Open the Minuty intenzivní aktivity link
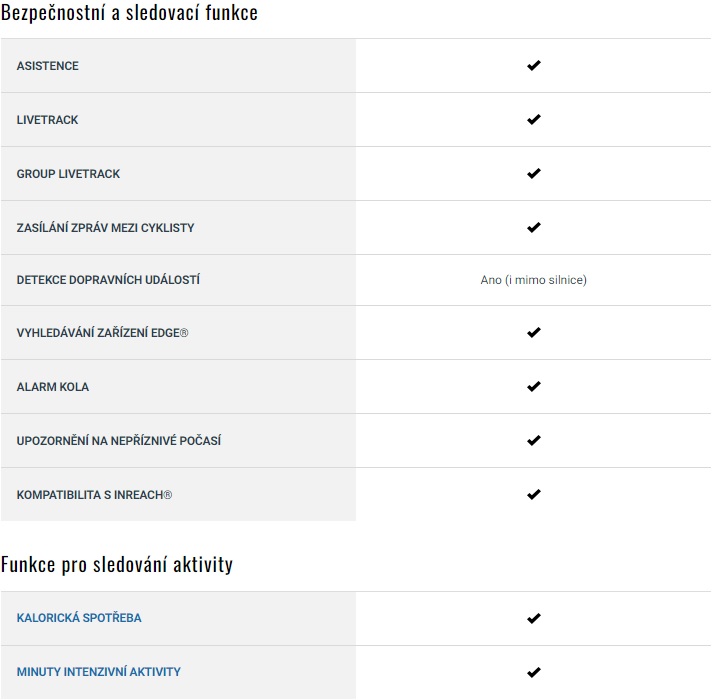This screenshot has width=714, height=700. [98, 672]
